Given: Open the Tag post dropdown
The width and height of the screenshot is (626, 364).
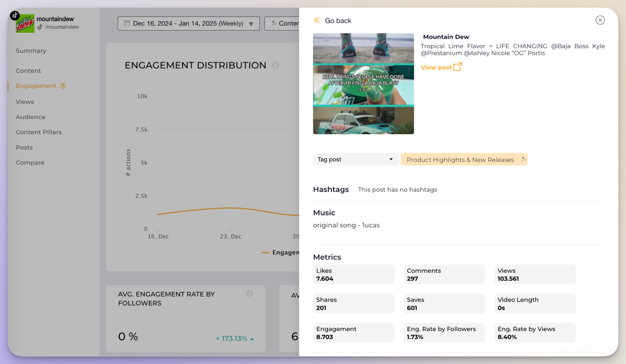Looking at the screenshot, I should pos(356,159).
